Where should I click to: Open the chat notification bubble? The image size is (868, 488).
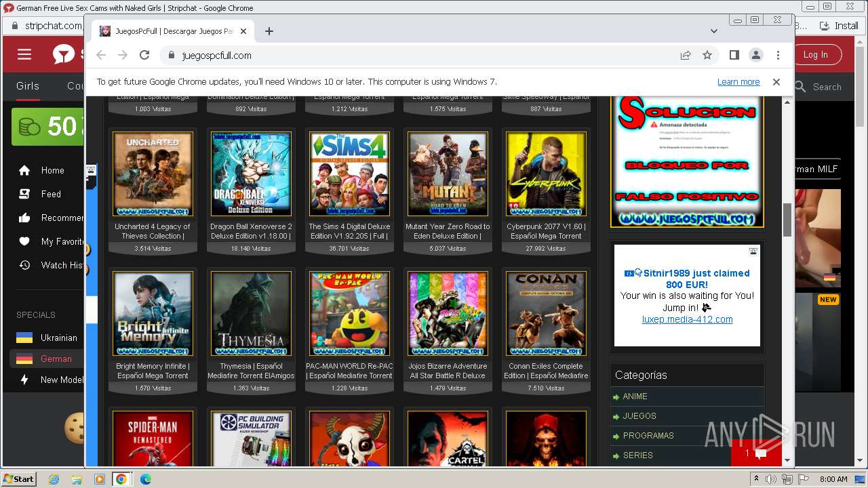[756, 453]
